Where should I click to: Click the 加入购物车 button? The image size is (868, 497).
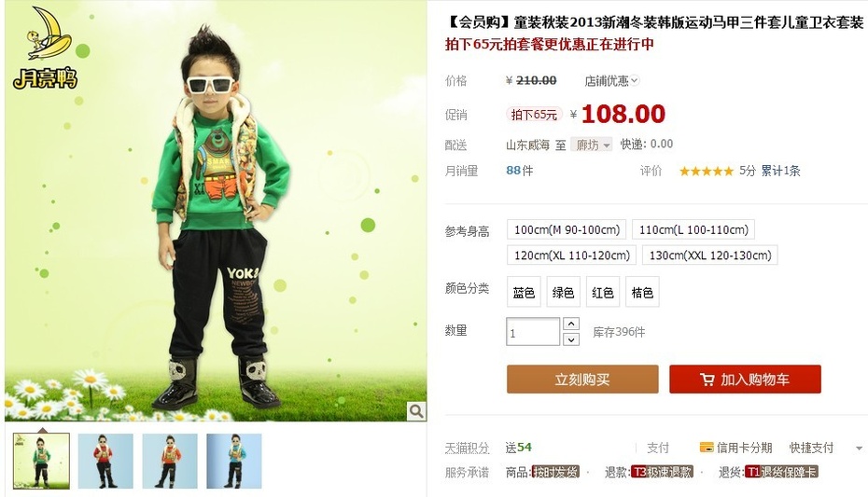pos(745,380)
